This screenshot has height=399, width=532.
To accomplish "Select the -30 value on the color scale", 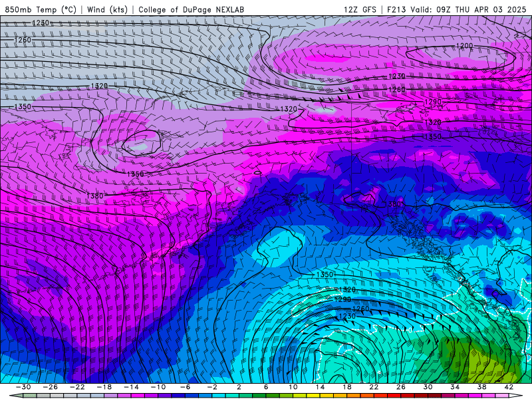I will click(x=23, y=387).
